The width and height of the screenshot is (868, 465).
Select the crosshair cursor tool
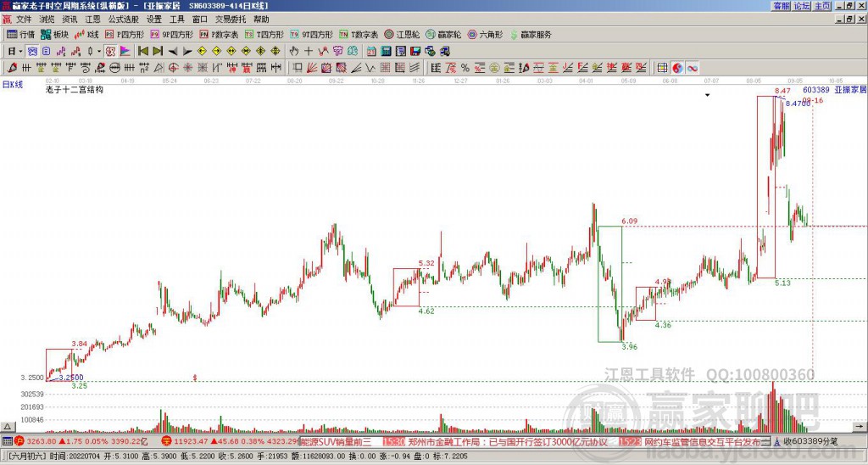click(x=309, y=52)
